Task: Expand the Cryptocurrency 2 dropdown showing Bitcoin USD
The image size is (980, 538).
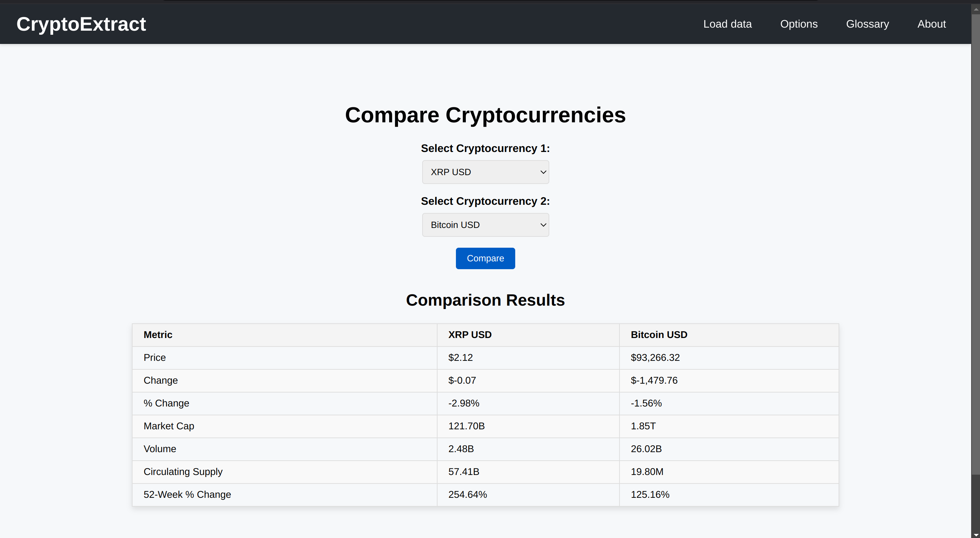Action: [x=485, y=225]
